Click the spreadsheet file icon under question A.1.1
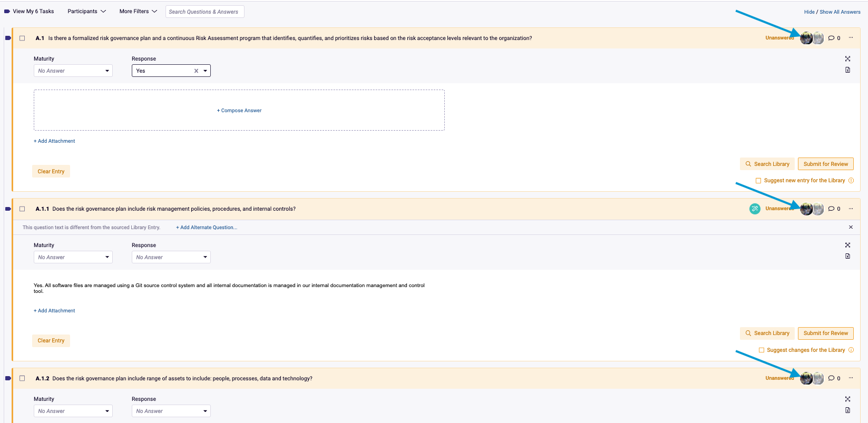The image size is (868, 423). pos(847,257)
